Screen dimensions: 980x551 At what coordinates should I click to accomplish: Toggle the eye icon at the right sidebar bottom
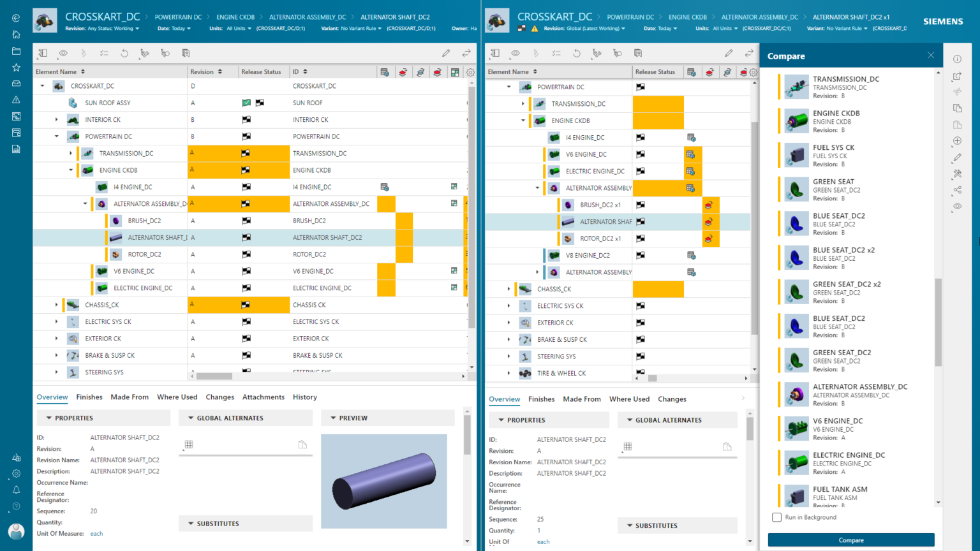[956, 205]
